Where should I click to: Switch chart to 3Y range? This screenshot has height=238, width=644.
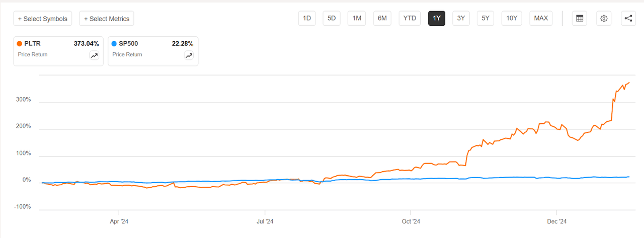(461, 19)
